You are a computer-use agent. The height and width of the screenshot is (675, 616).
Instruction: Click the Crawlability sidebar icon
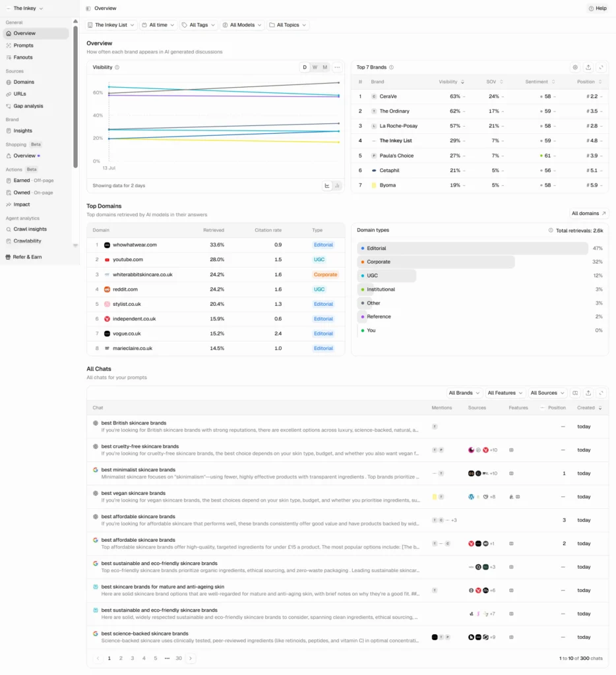click(9, 241)
